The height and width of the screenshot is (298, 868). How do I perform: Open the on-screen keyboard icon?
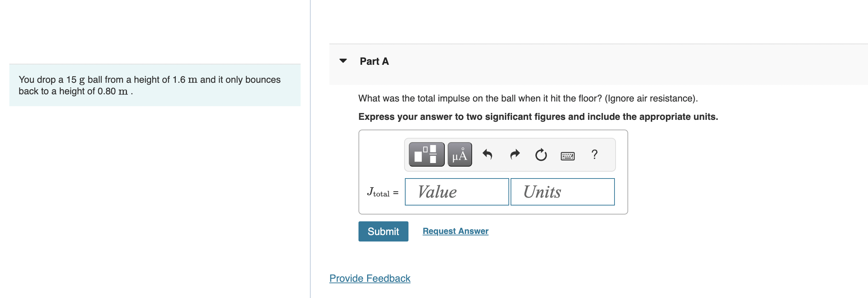point(567,155)
